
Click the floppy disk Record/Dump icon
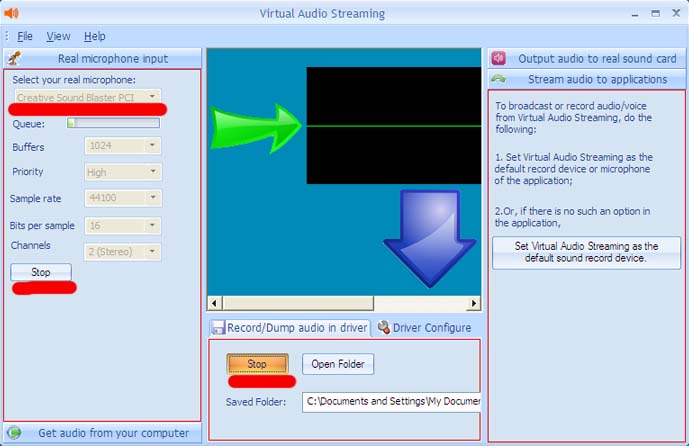218,328
